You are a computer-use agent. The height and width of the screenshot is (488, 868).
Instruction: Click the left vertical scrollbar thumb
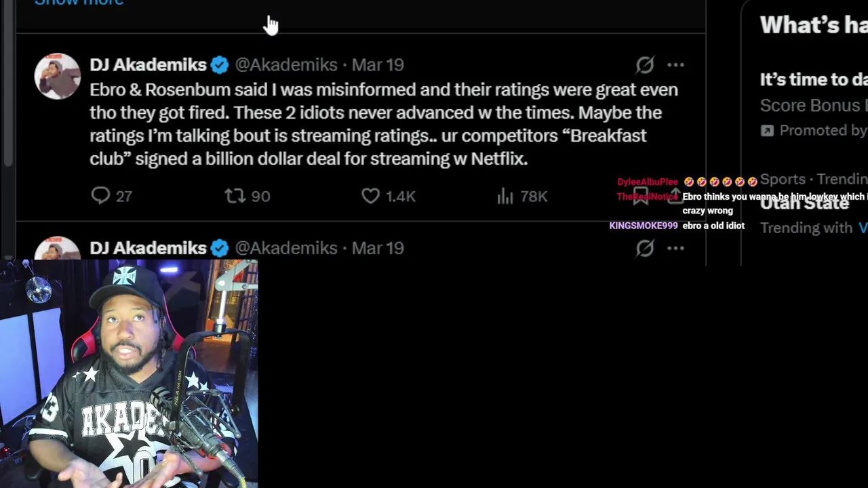pyautogui.click(x=7, y=81)
